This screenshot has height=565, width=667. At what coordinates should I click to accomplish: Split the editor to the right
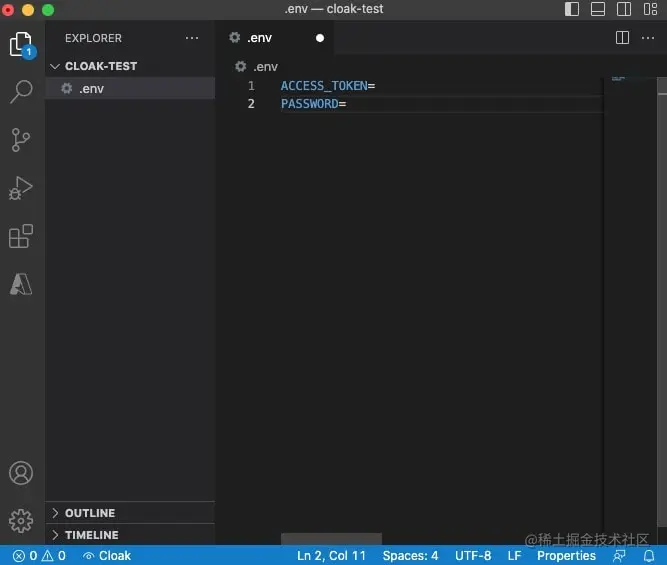click(622, 38)
